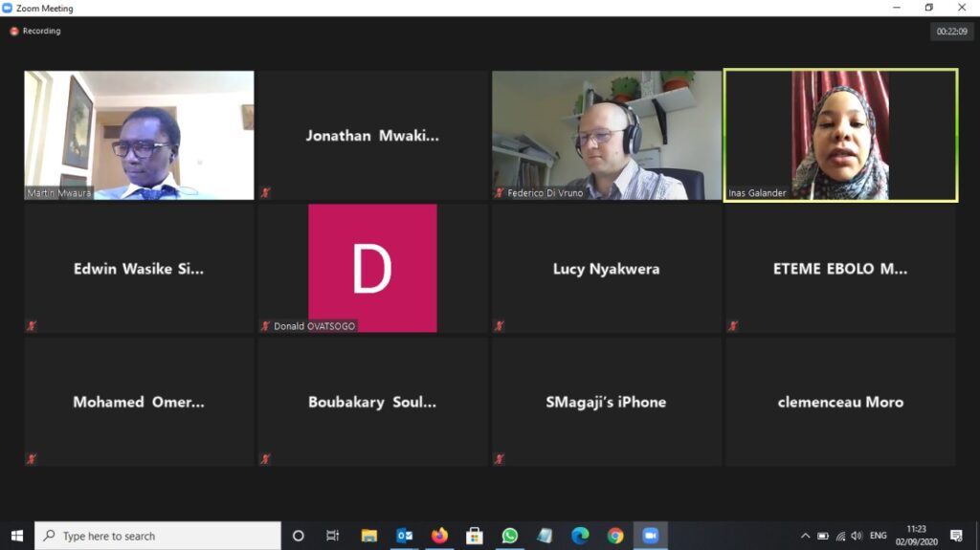Viewport: 980px width, 550px height.
Task: Select SMagaji's iPhone participant tile
Action: coord(606,401)
